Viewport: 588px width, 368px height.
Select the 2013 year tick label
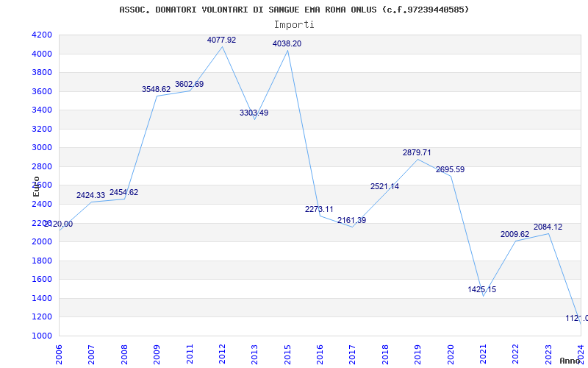pyautogui.click(x=254, y=354)
